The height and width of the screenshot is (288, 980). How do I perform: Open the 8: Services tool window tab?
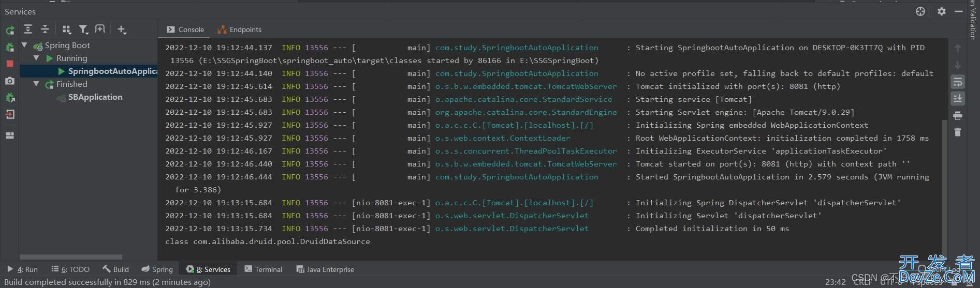coord(208,269)
